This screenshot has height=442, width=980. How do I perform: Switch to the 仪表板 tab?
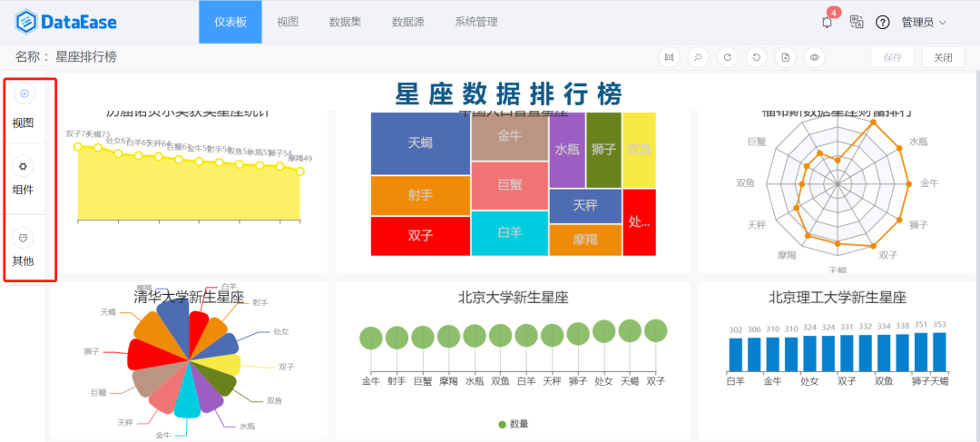(x=230, y=22)
